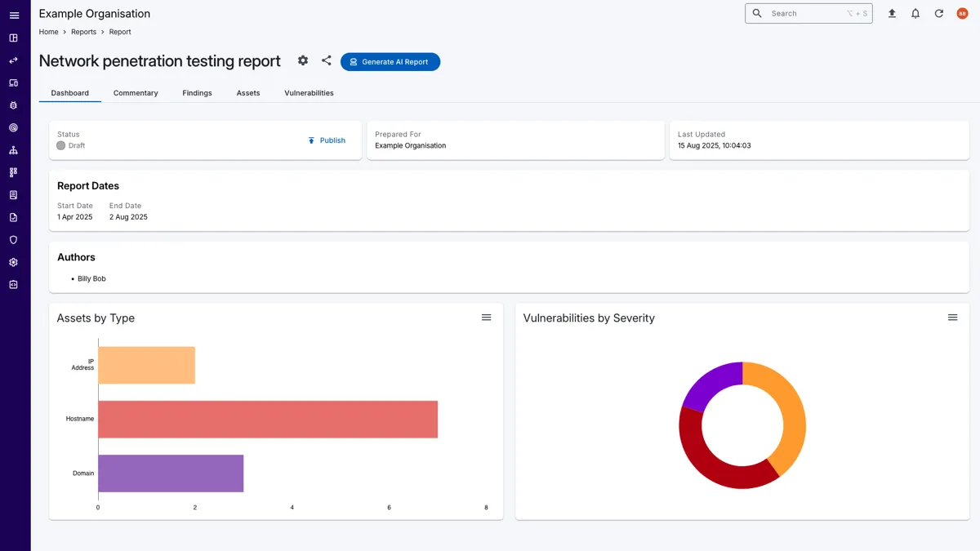The height and width of the screenshot is (551, 980).
Task: Click the refresh icon in header
Action: tap(939, 14)
